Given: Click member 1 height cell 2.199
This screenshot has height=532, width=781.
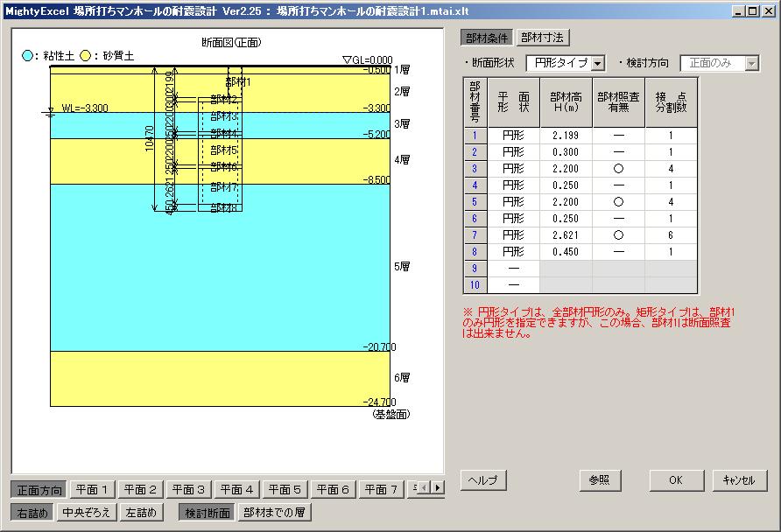Looking at the screenshot, I should point(566,136).
